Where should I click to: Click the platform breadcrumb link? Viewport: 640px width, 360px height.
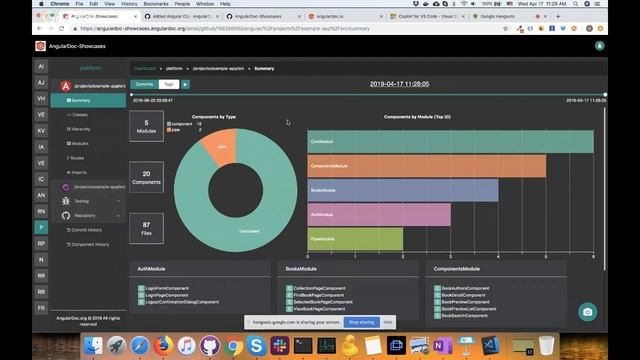tap(174, 69)
